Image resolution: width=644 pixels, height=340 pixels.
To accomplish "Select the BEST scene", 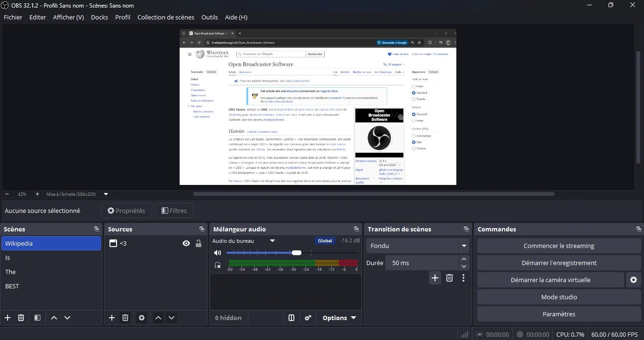I will coord(51,286).
